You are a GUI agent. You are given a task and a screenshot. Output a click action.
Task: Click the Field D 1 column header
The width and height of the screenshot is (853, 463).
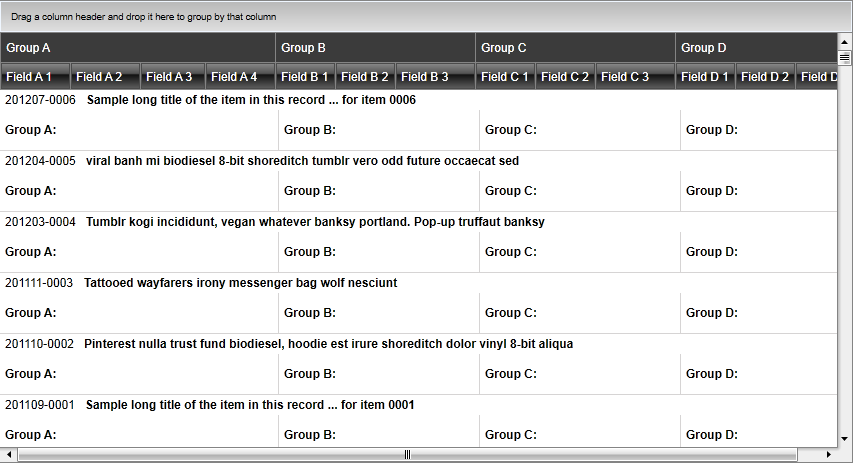(705, 76)
